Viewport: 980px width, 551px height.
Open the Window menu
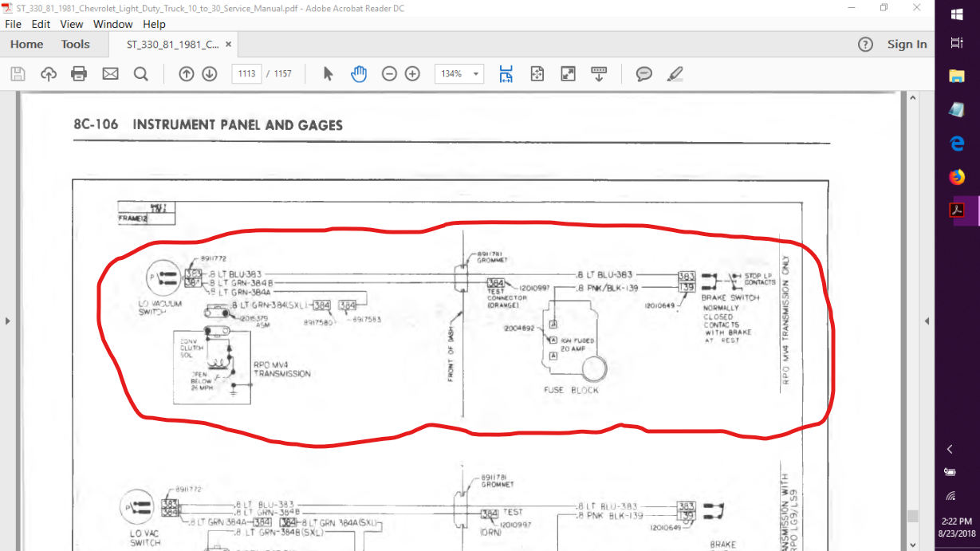pyautogui.click(x=113, y=24)
